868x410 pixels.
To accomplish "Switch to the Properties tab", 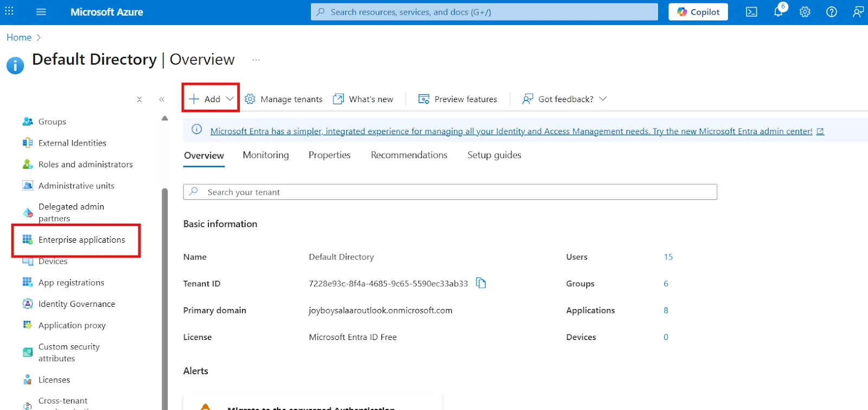I will click(329, 155).
